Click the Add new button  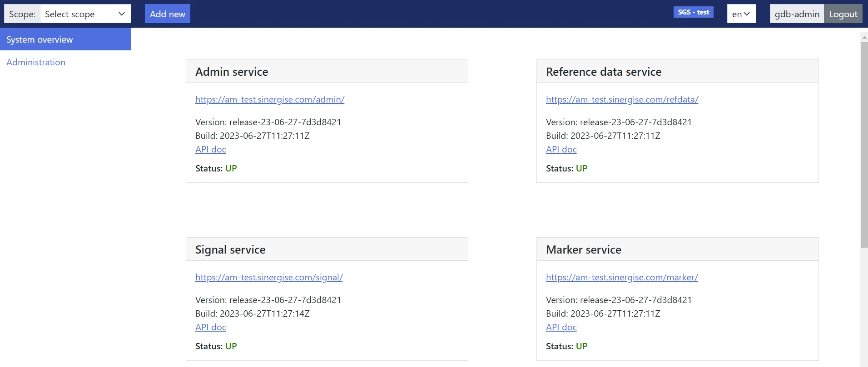click(x=168, y=14)
